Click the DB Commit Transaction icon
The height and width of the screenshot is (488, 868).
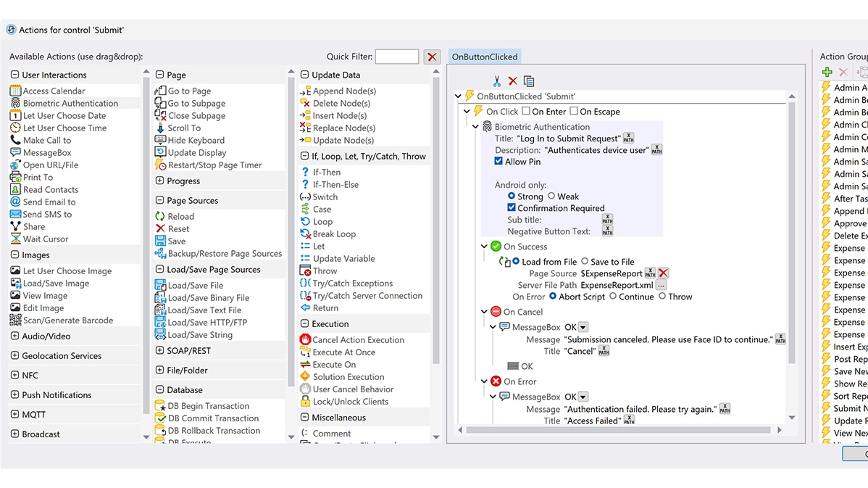click(x=161, y=418)
